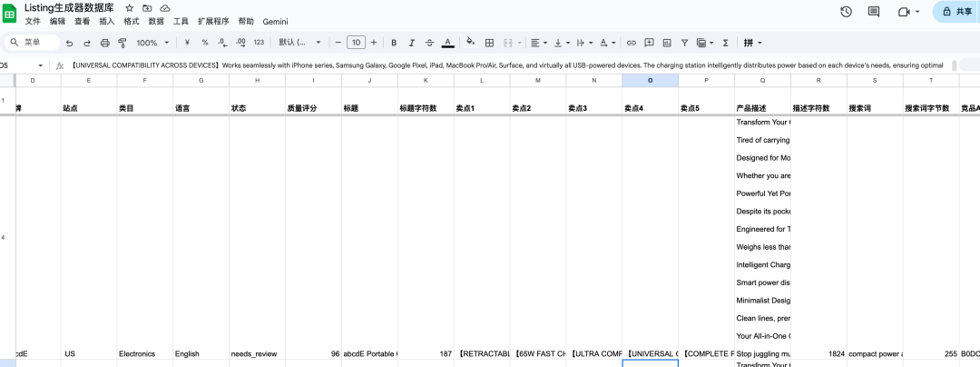Print the spreadsheet using printer icon
The image size is (980, 367).
(105, 43)
